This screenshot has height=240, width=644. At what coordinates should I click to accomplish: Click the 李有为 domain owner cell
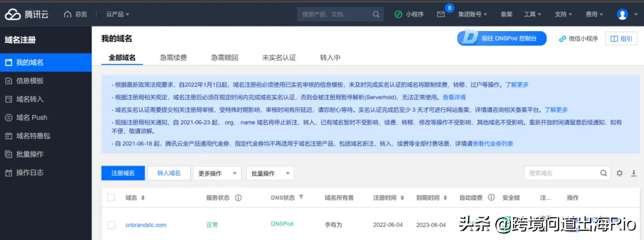tap(333, 225)
